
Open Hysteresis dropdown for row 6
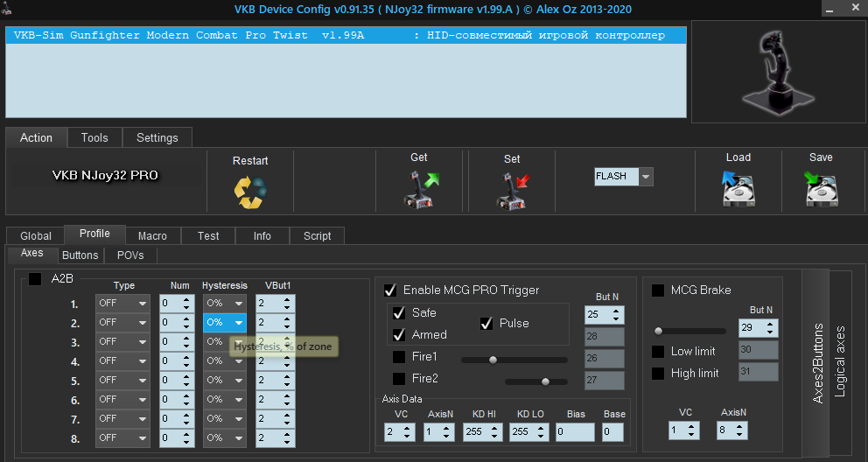pyautogui.click(x=225, y=400)
